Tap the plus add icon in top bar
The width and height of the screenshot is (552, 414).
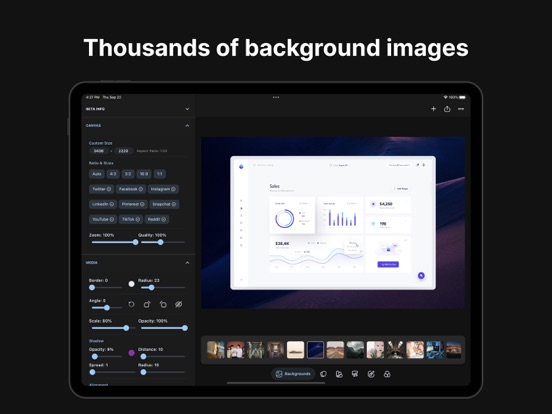[x=433, y=109]
